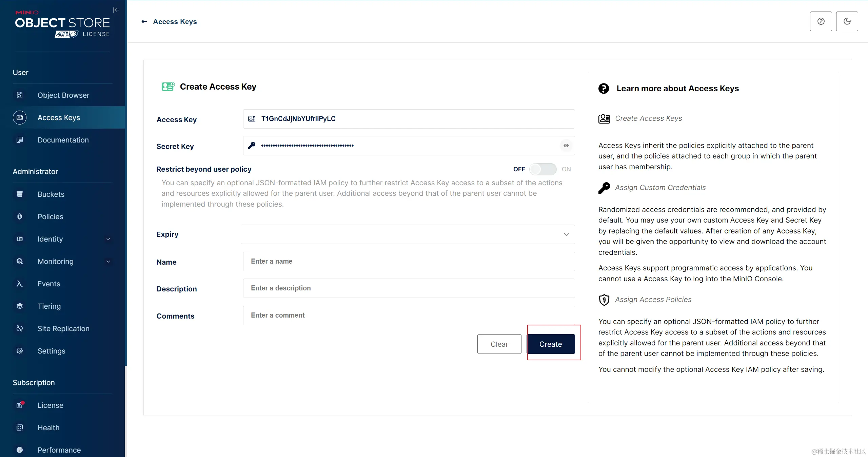Switch to dark mode with the moon icon
Screen dimensions: 868x457
847,21
